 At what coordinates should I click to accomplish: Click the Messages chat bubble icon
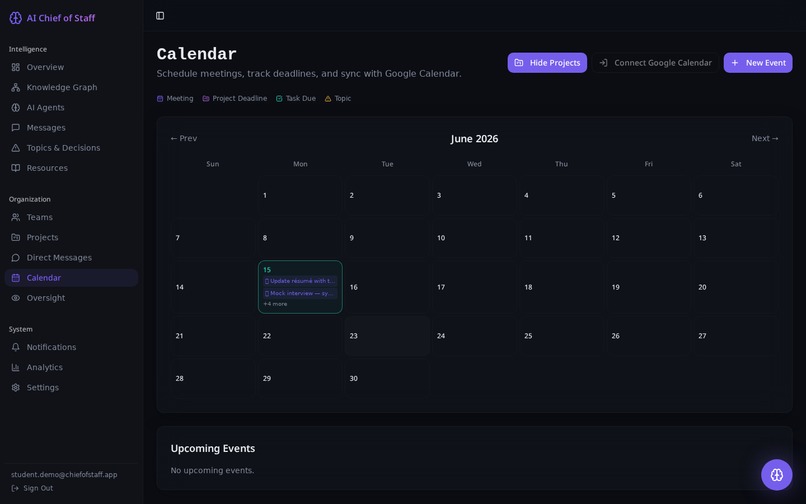point(16,128)
